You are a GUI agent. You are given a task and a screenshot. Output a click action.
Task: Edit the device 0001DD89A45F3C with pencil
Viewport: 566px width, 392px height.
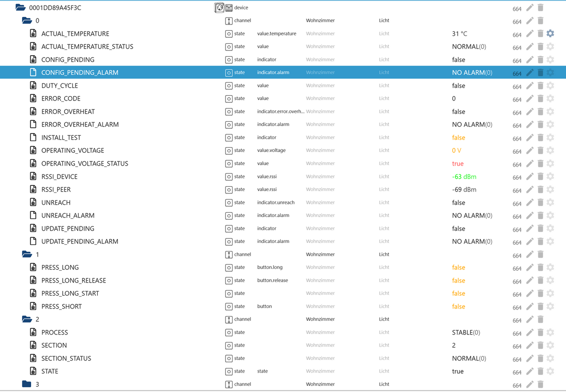coord(530,8)
